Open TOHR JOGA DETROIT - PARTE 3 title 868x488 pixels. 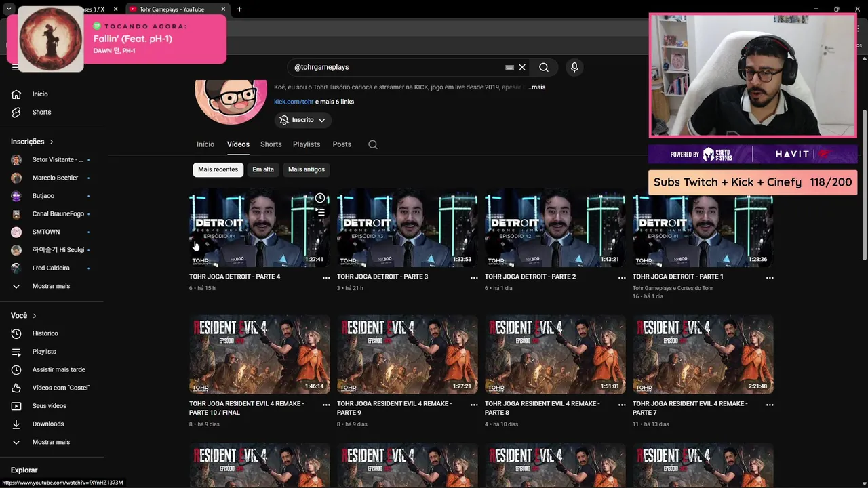coord(382,277)
